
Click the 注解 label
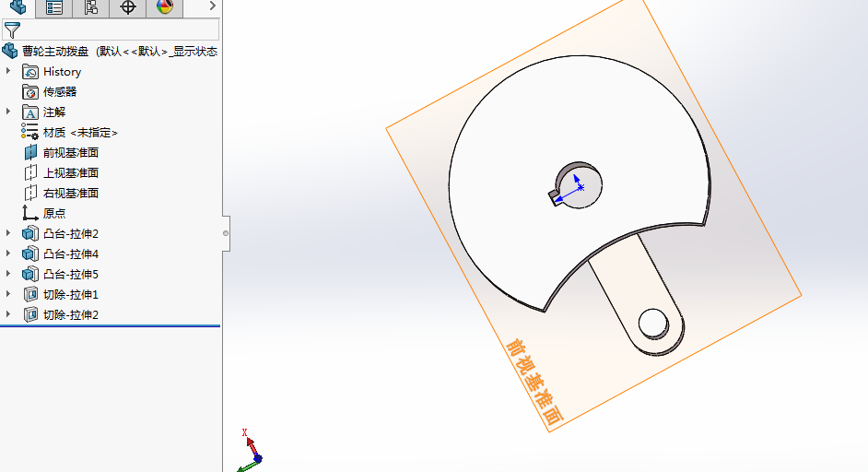point(54,112)
